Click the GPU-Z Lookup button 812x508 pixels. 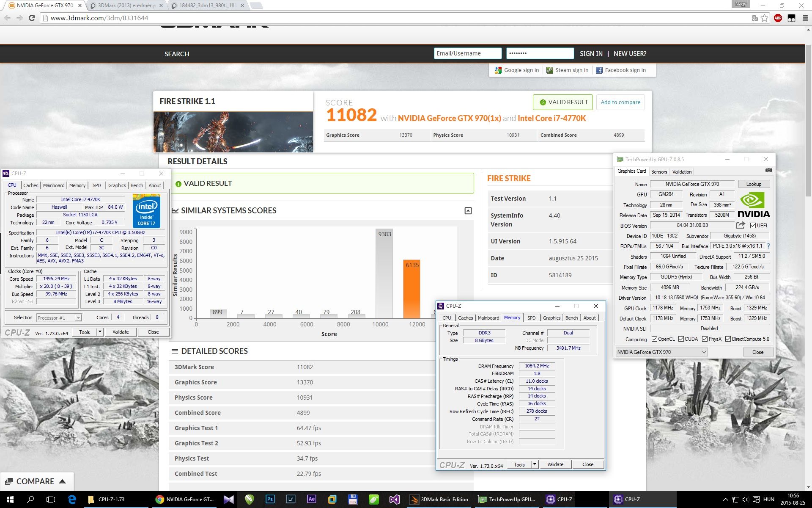tap(753, 184)
